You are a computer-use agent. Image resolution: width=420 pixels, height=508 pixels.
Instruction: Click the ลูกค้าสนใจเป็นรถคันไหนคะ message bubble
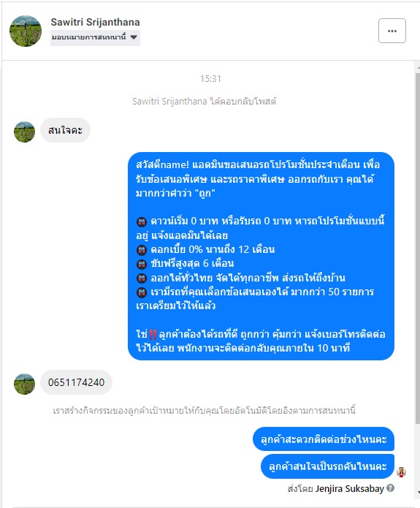(327, 466)
